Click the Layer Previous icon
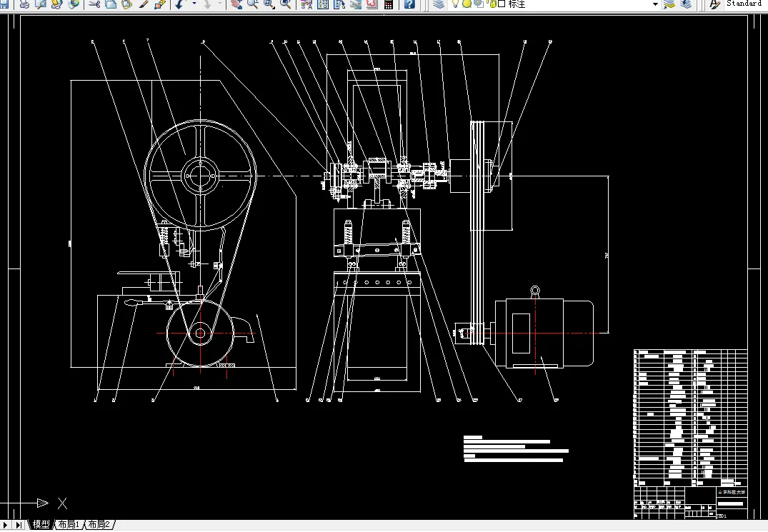768x532 pixels. [686, 4]
